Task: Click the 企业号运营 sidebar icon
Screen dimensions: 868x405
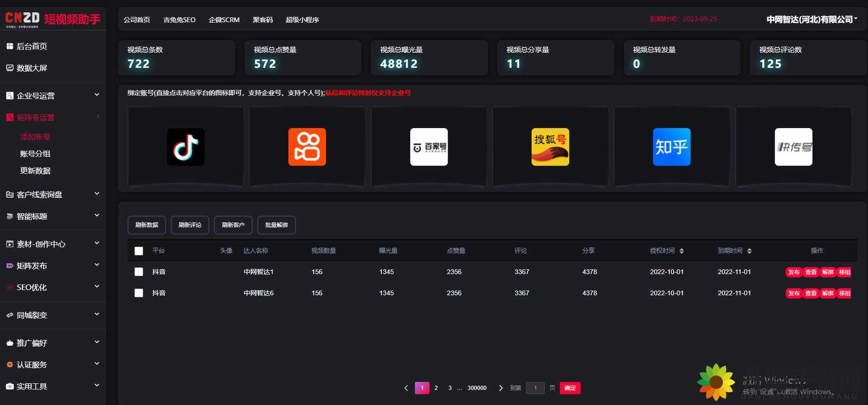Action: tap(10, 95)
